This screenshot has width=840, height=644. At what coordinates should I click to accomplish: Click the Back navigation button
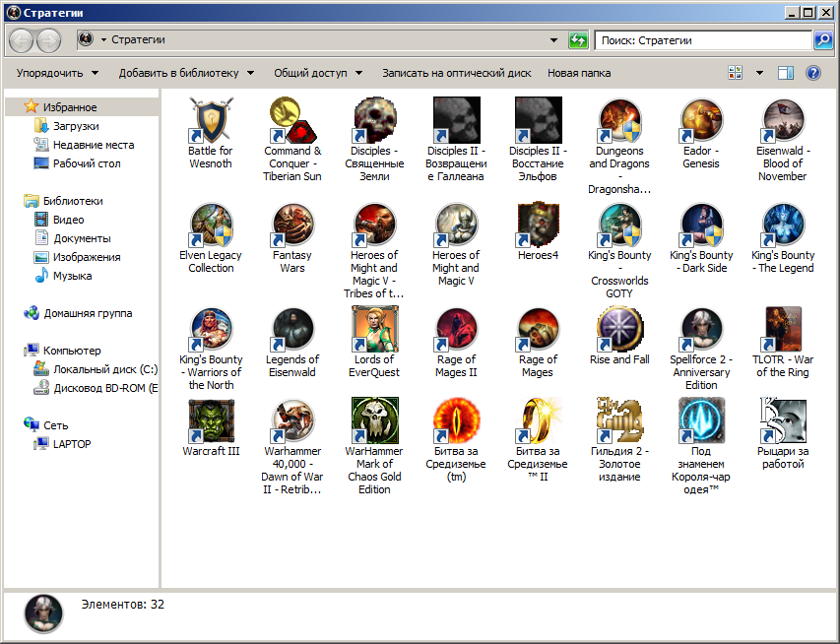(21, 40)
